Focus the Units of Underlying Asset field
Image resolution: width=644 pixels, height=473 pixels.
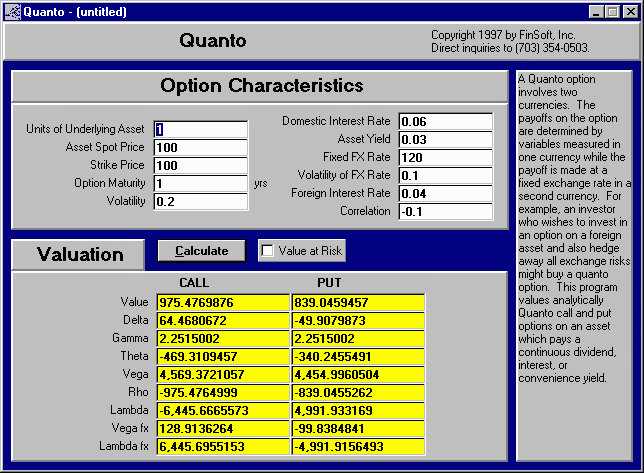[x=201, y=129]
